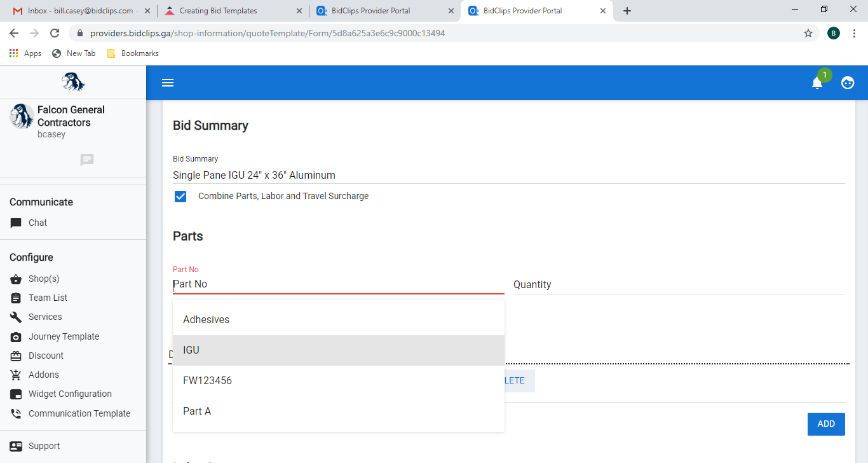Viewport: 868px width, 463px height.
Task: Click the chat bubble icon under bcasey
Action: pos(87,160)
